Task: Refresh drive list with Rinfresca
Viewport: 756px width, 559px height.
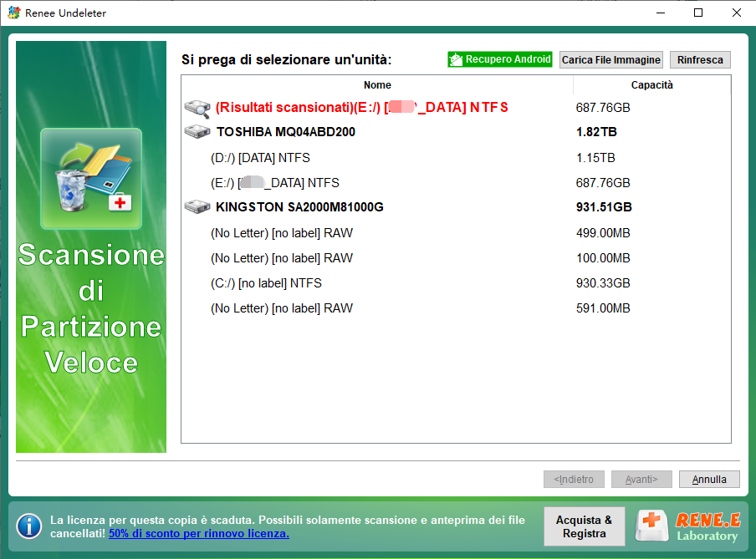Action: pyautogui.click(x=700, y=60)
